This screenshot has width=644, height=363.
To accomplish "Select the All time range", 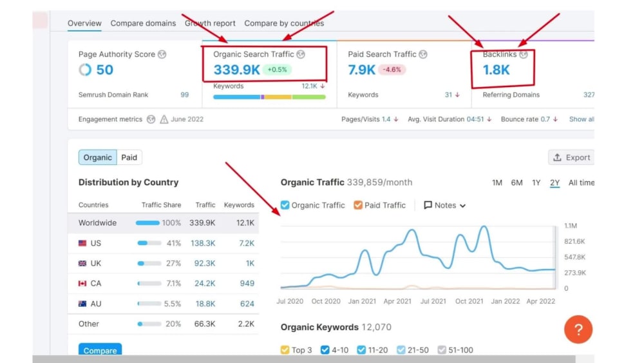I will 581,182.
